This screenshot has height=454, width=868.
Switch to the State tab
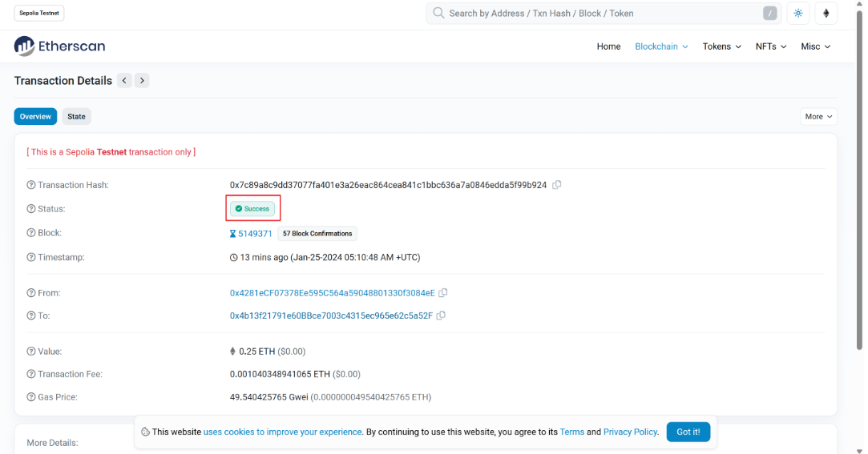(76, 117)
